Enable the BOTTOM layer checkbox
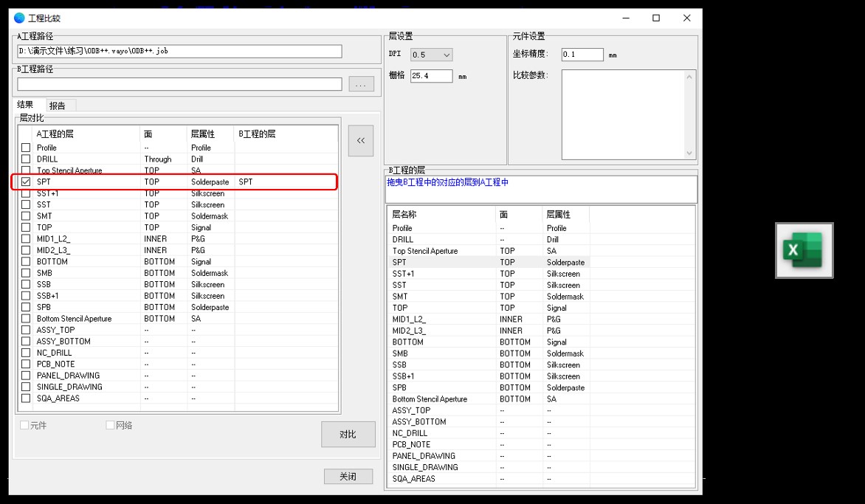865x504 pixels. click(x=26, y=262)
